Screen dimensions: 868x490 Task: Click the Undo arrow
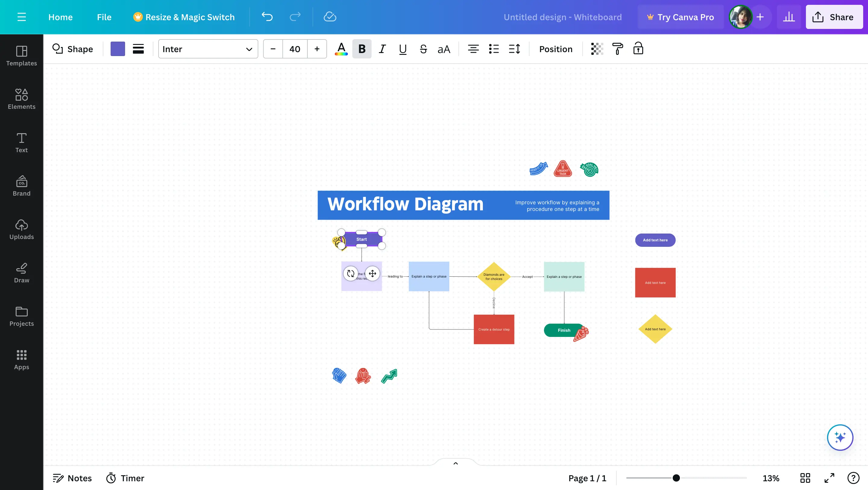267,17
